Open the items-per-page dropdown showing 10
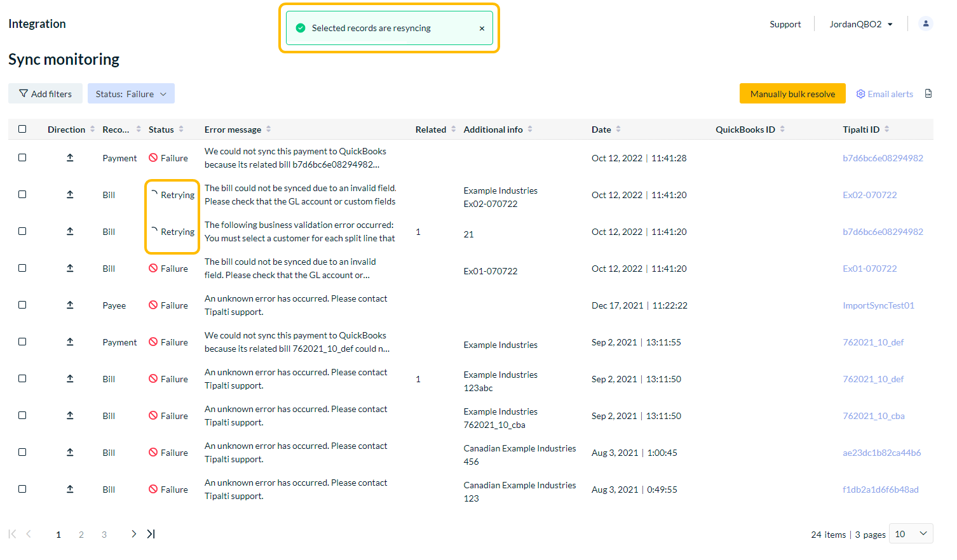Viewport: 957px width, 560px height. pos(911,534)
